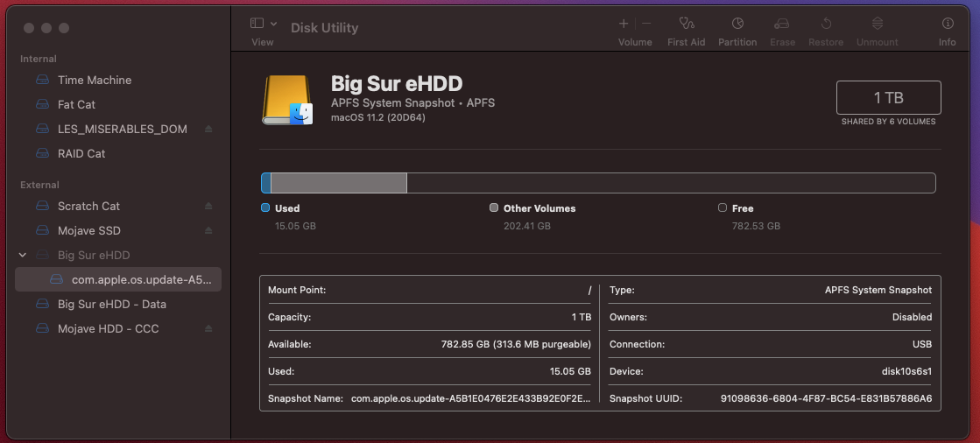Click the Free legend swatch
The image size is (980, 443).
[723, 208]
